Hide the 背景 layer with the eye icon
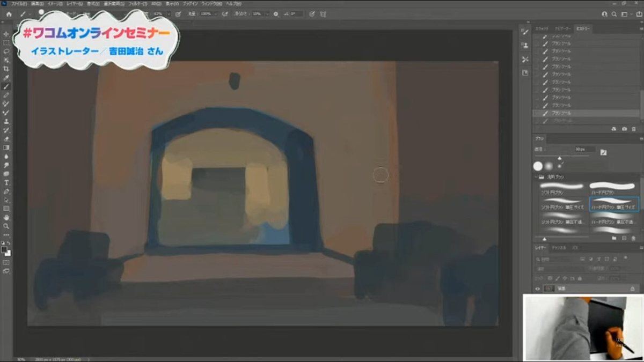The width and height of the screenshot is (644, 362). 538,289
